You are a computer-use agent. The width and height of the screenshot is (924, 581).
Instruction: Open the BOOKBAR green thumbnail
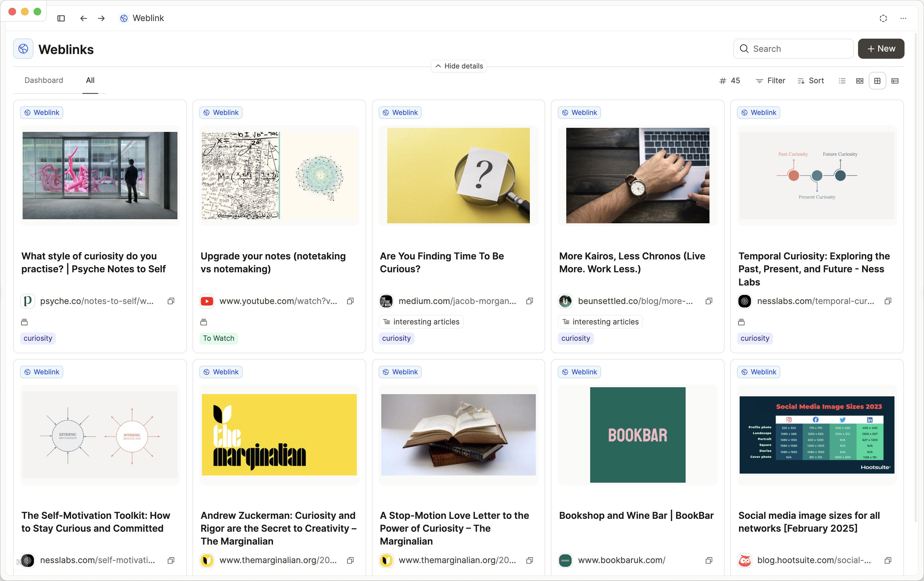[x=637, y=435]
